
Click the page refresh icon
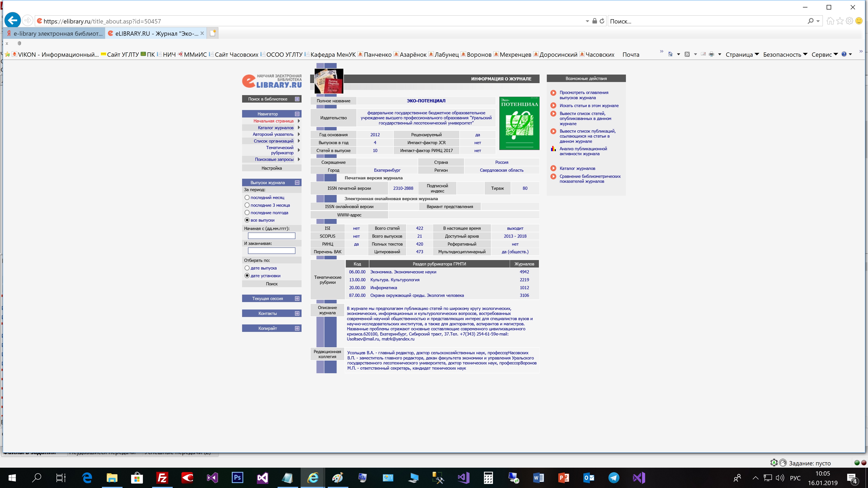(x=602, y=21)
